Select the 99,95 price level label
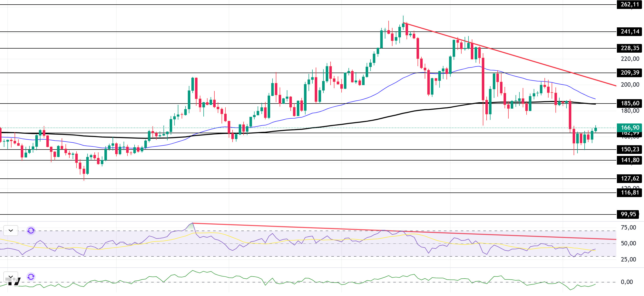The width and height of the screenshot is (644, 296). [x=628, y=214]
